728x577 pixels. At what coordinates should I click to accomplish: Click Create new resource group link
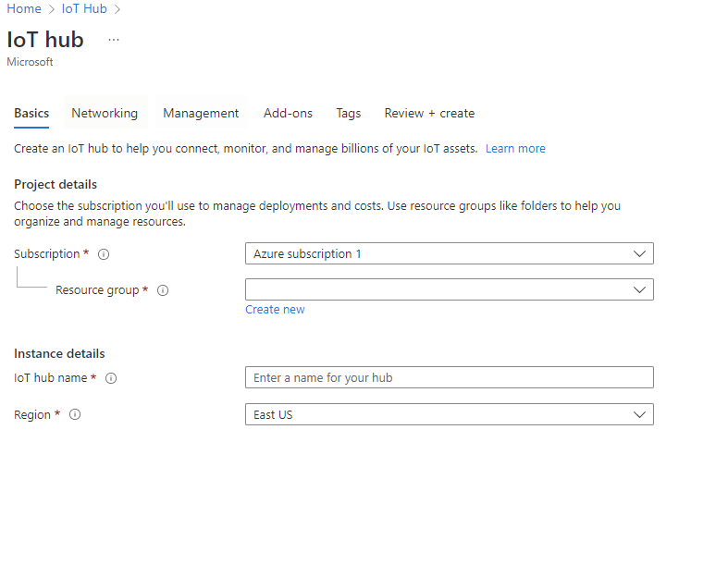click(275, 310)
